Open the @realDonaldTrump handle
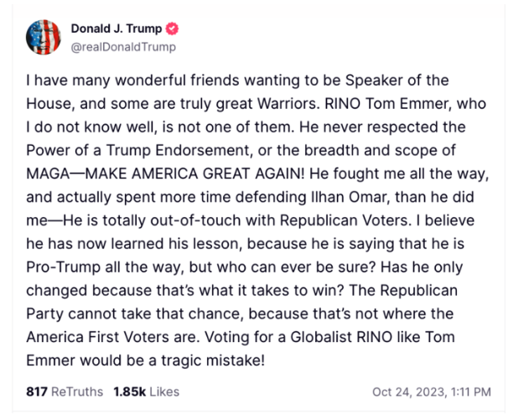 [123, 47]
